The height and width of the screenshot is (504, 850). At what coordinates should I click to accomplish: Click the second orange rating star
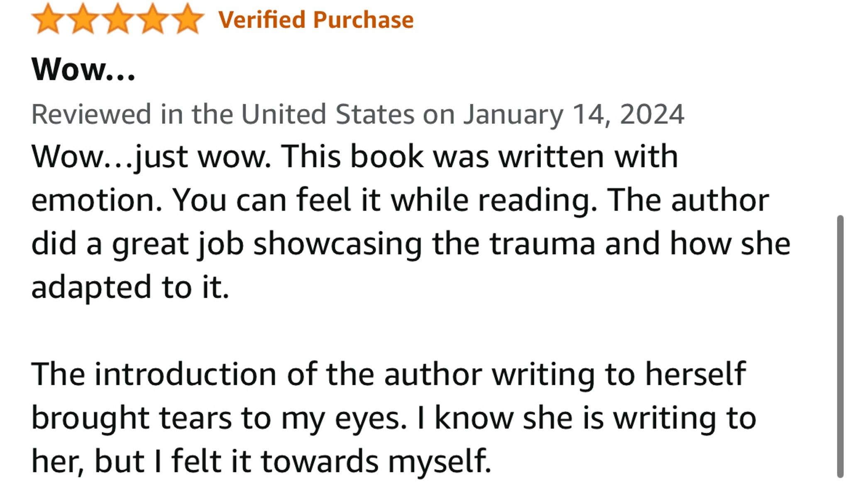[x=83, y=19]
